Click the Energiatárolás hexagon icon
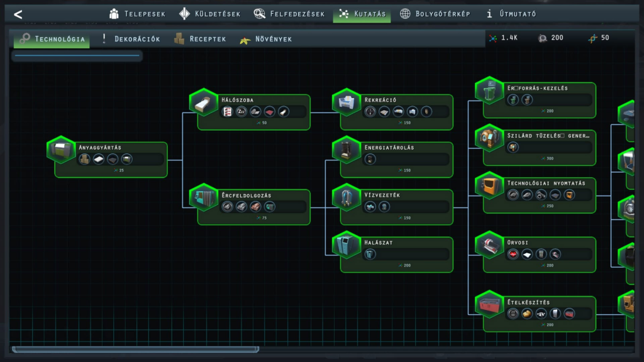Viewport: 644px width, 362px height. (347, 150)
